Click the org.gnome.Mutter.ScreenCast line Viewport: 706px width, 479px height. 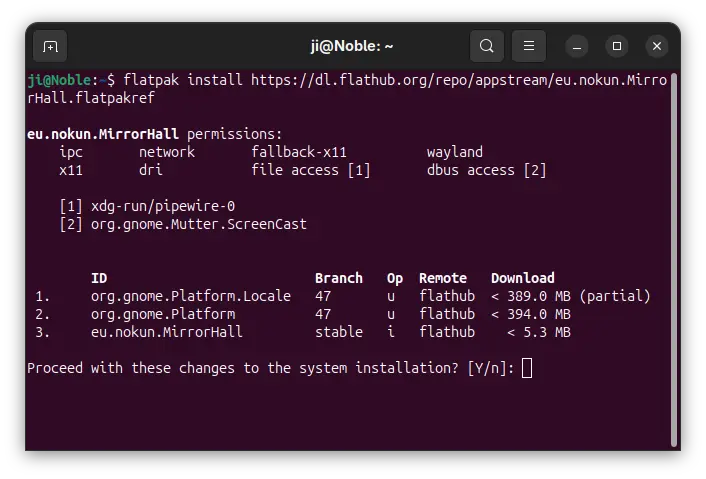click(199, 224)
